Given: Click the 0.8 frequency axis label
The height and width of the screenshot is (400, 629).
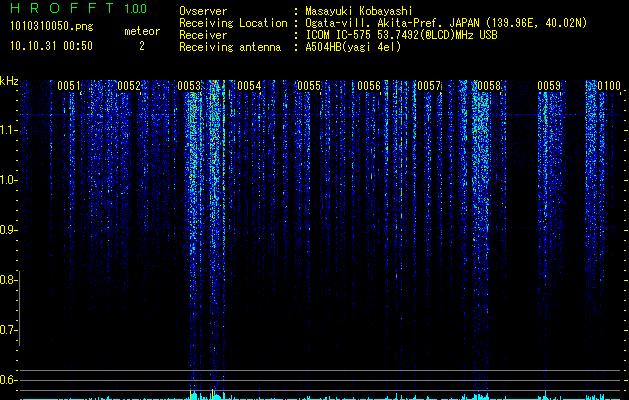Looking at the screenshot, I should point(8,280).
